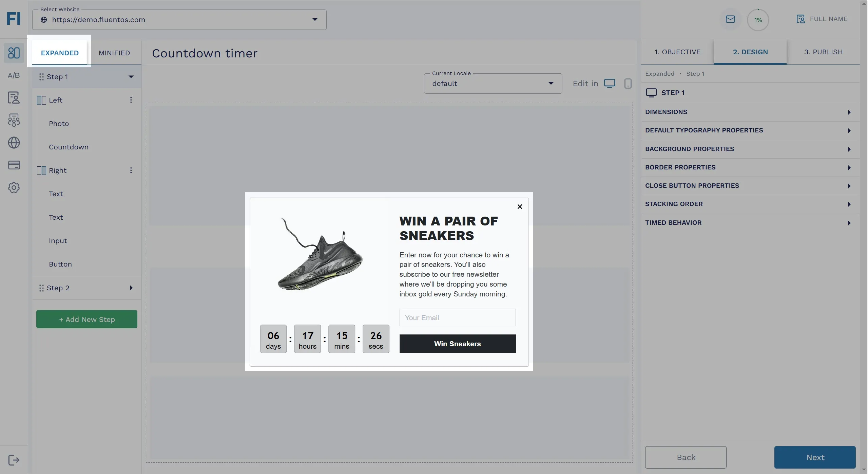Image resolution: width=868 pixels, height=474 pixels.
Task: Click the Add New Step button
Action: point(87,319)
